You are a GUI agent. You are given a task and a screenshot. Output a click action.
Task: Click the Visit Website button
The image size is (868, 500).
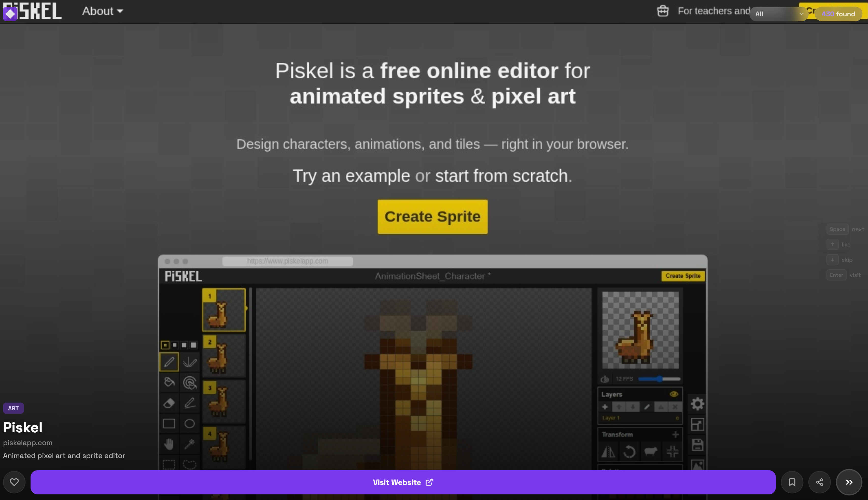pyautogui.click(x=403, y=482)
